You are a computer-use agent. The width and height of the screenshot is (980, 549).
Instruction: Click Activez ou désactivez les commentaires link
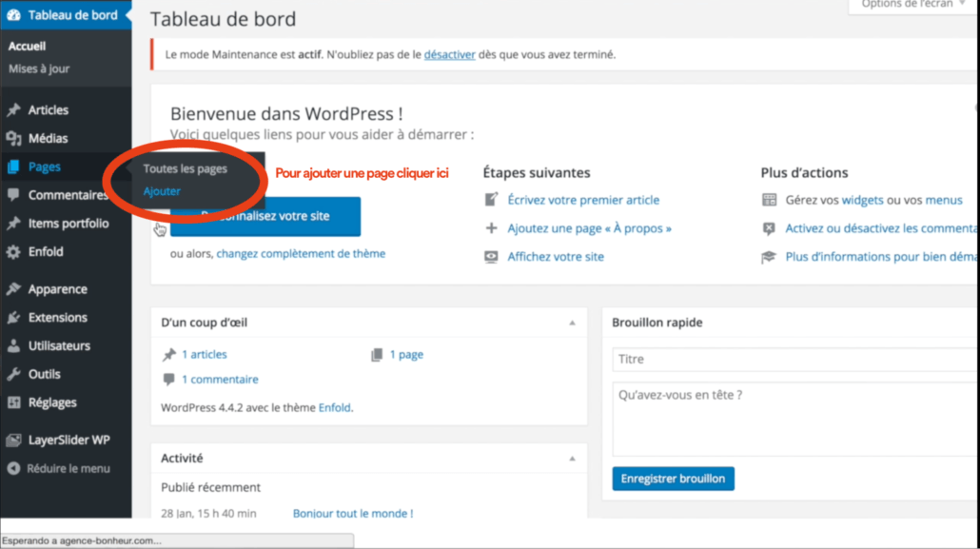(881, 229)
